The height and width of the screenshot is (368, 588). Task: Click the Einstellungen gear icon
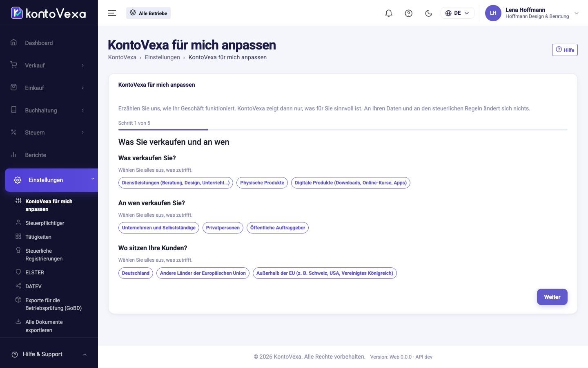coord(18,180)
